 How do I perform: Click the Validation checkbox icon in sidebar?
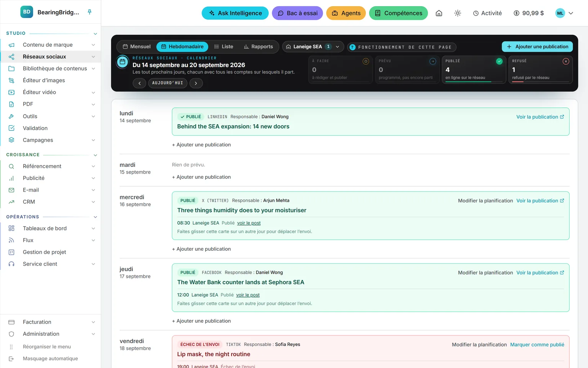tap(11, 128)
